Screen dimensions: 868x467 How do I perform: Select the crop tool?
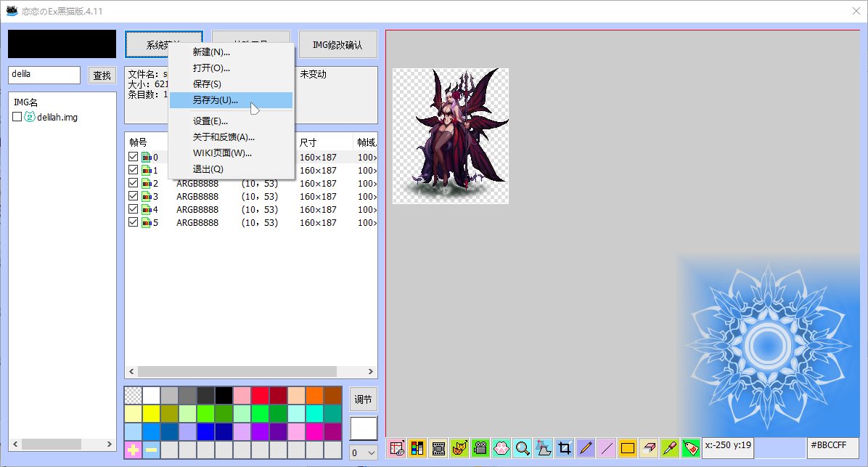(x=565, y=448)
